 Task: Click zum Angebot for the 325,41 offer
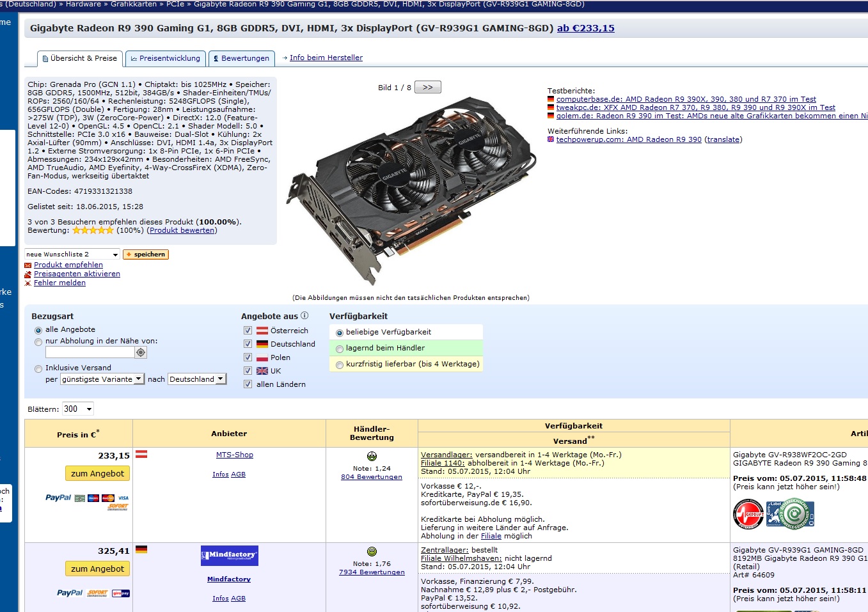coord(97,569)
